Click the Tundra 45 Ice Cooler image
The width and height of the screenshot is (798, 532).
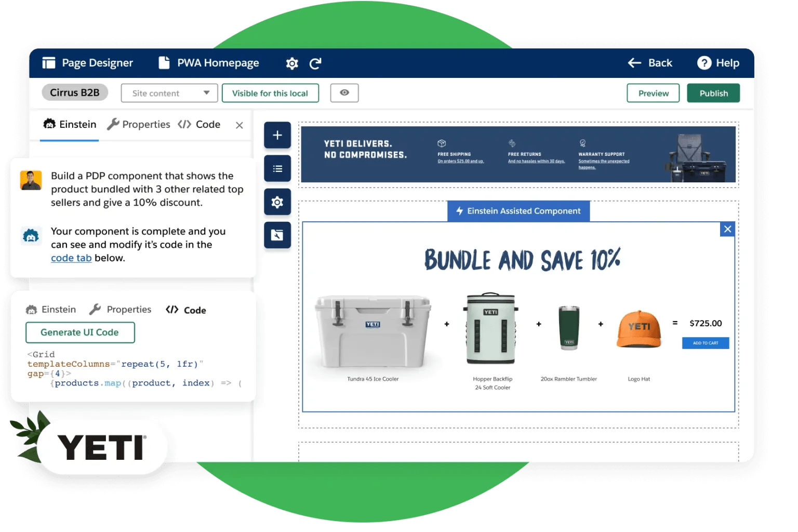point(373,331)
